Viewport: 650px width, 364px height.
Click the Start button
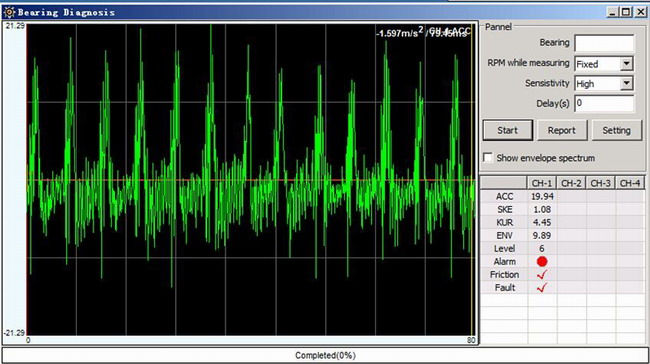(508, 130)
